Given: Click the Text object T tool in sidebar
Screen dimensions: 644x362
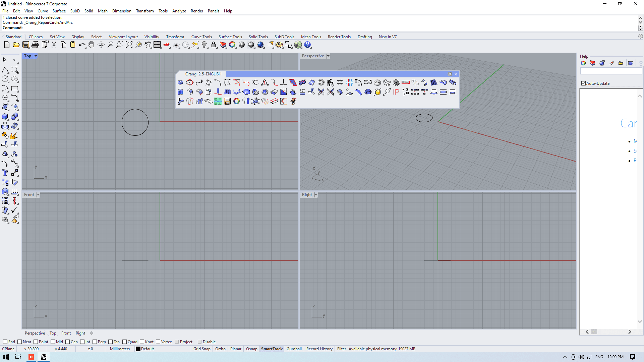Looking at the screenshot, I should click(5, 173).
